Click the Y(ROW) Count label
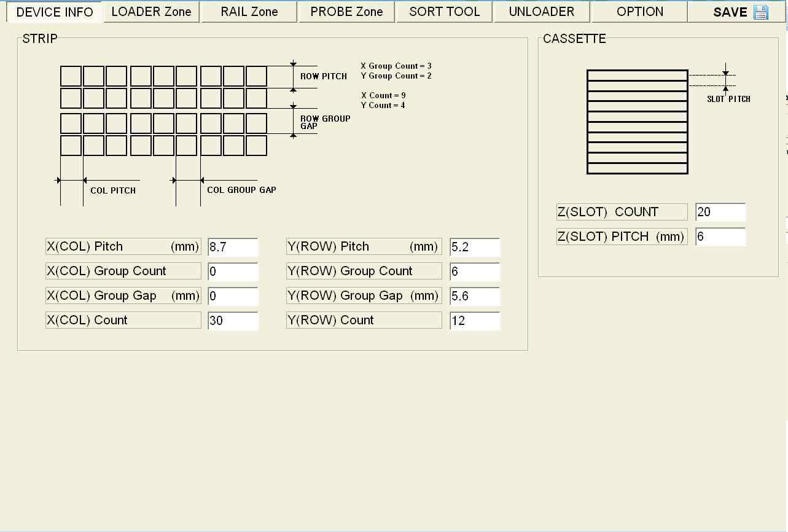Viewport: 788px width, 532px height. click(364, 320)
